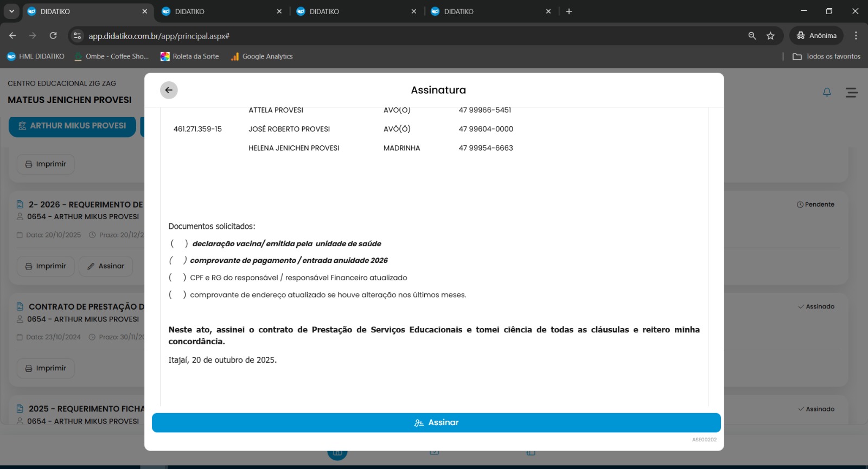Go back with the Assinatura dialog arrow
This screenshot has height=469, width=868.
point(169,90)
